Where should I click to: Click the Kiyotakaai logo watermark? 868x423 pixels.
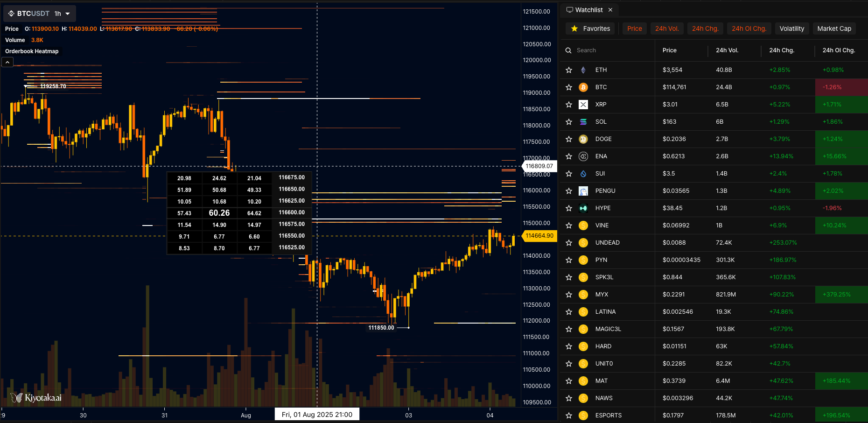36,398
